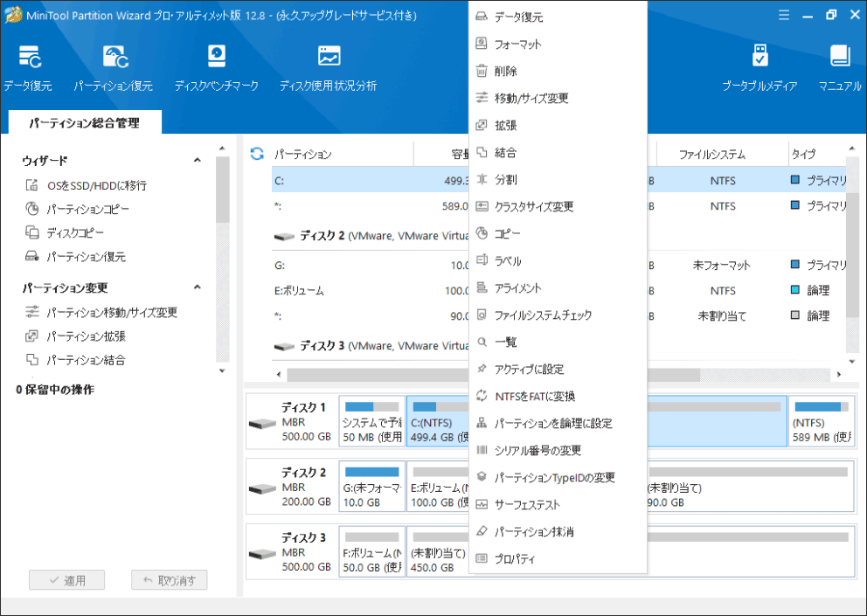Screen dimensions: 867x616
Task: Select the context menu icon for コピー
Action: click(x=482, y=233)
